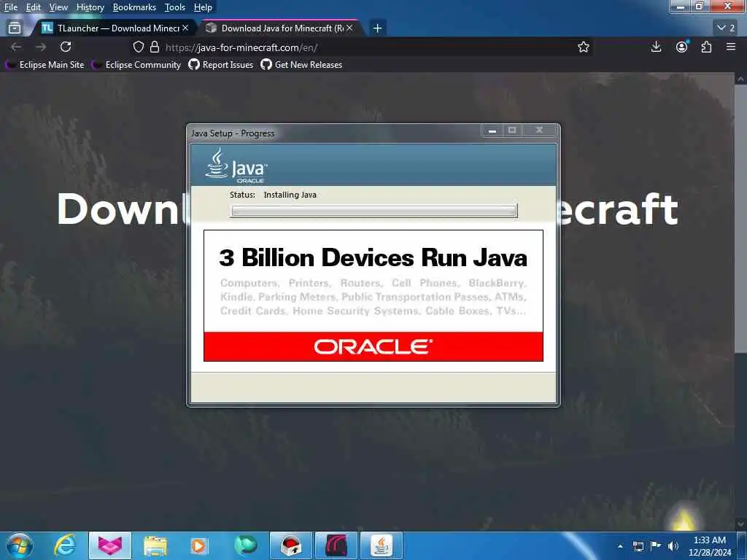The width and height of the screenshot is (747, 560).
Task: Open the Extensions panel
Action: tap(706, 47)
